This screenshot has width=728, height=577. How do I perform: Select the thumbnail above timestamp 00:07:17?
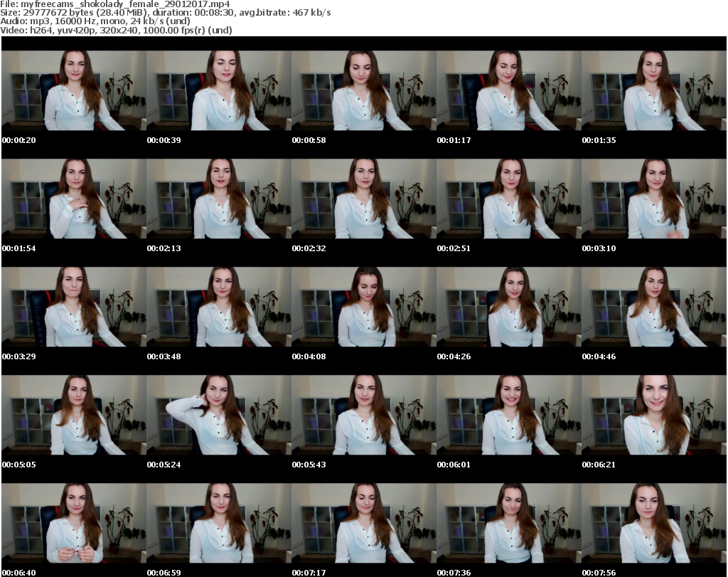click(x=364, y=523)
